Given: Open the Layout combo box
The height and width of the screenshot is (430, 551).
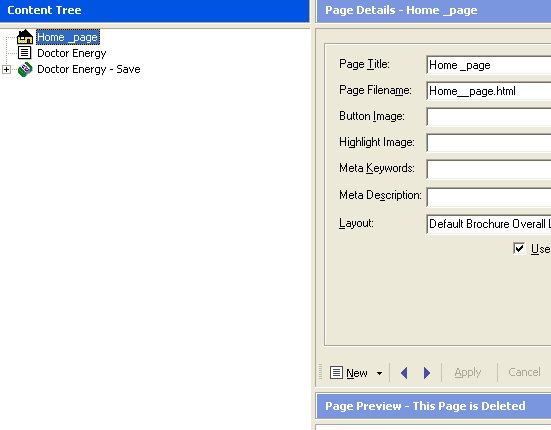Looking at the screenshot, I should coord(489,224).
